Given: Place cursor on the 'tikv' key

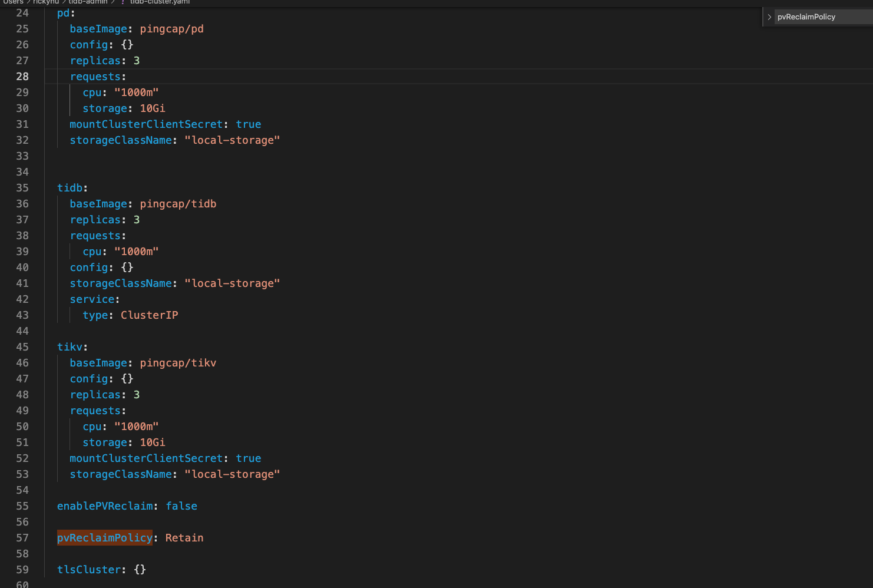Looking at the screenshot, I should click(70, 347).
